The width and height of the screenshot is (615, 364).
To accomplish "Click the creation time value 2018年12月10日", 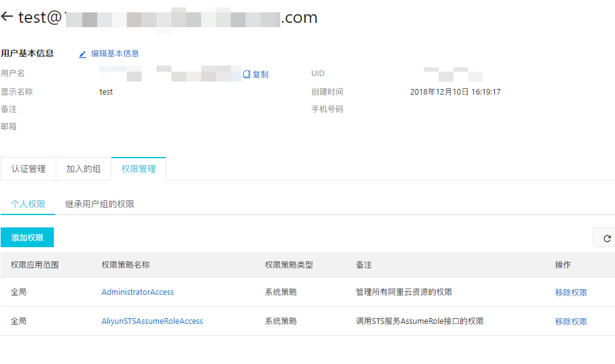I will point(455,92).
